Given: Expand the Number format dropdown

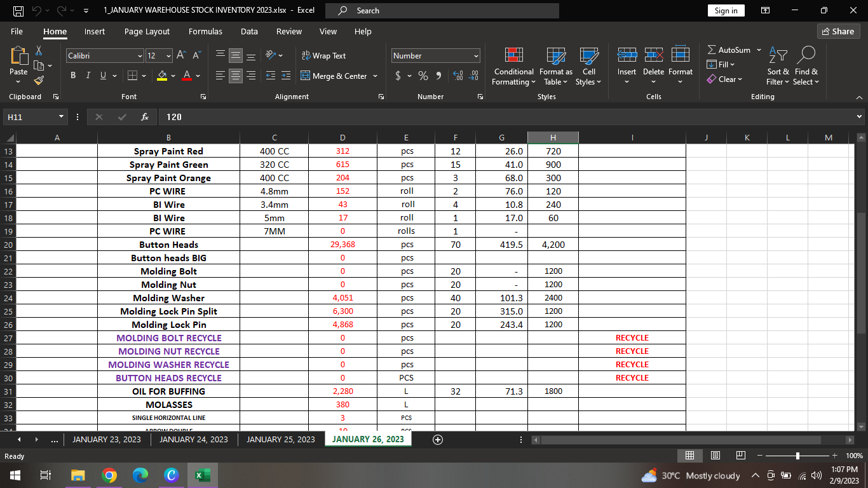Looking at the screenshot, I should (476, 56).
